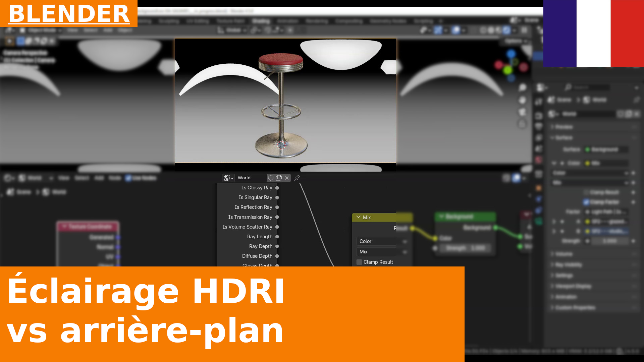Viewport: 644px width, 362px height.
Task: Switch to the Geometry Nodes workspace tab
Action: [x=388, y=21]
